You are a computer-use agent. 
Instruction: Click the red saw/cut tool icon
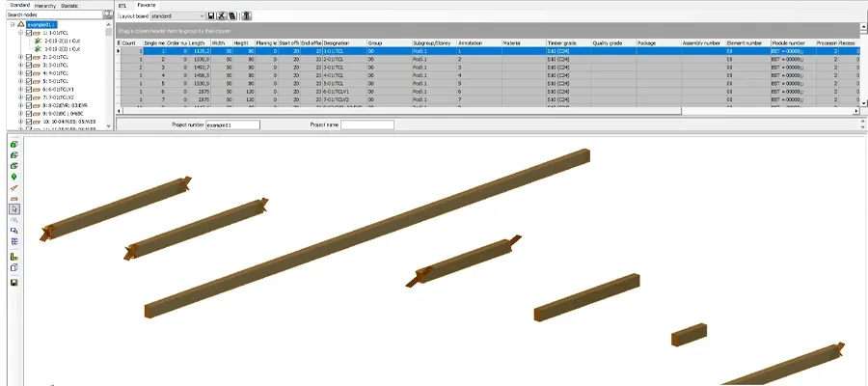14,188
